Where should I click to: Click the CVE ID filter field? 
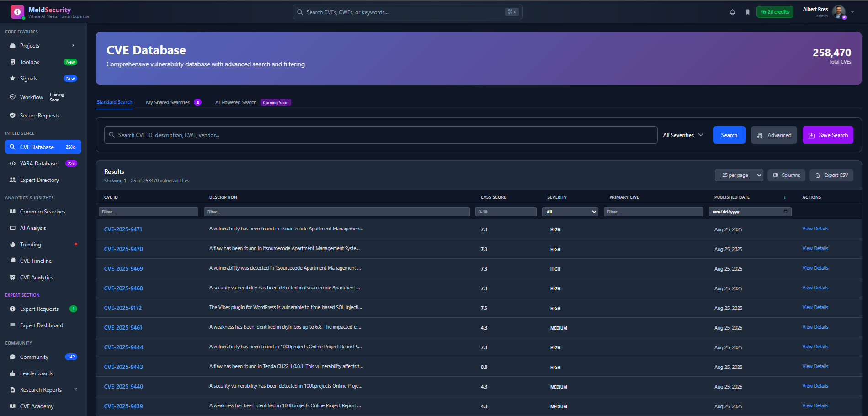coord(149,212)
